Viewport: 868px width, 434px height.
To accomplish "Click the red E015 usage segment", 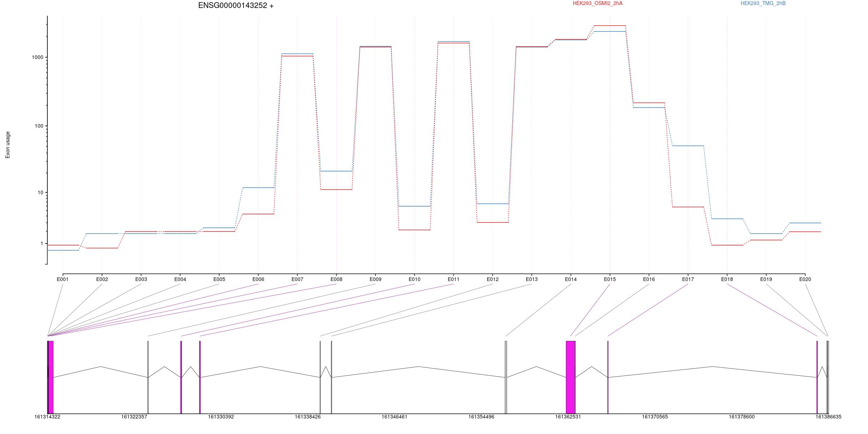I will (x=610, y=26).
